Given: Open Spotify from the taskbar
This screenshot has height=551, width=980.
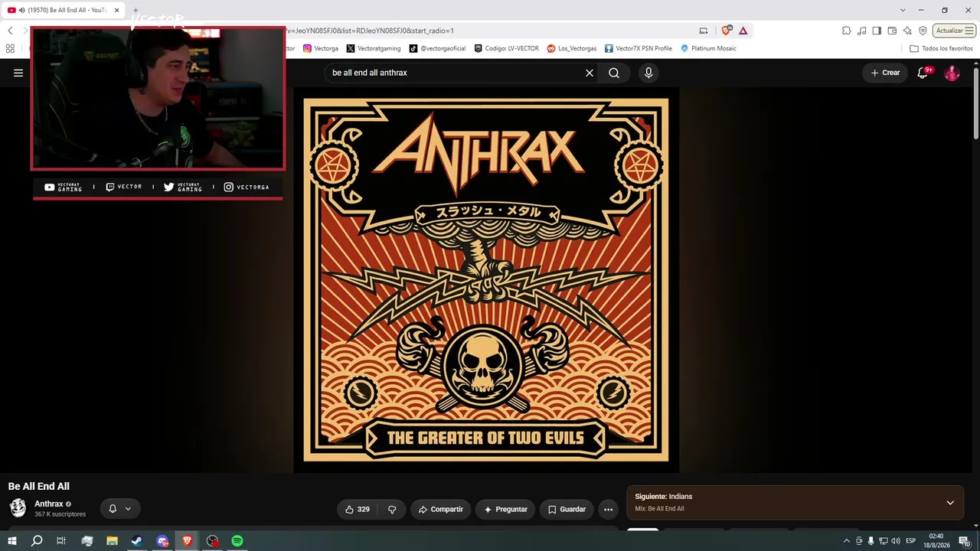Looking at the screenshot, I should (237, 541).
